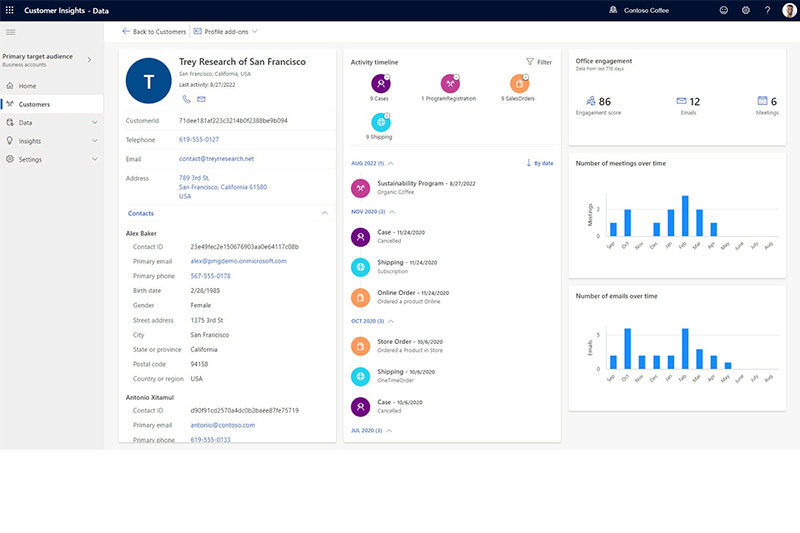The height and width of the screenshot is (533, 800).
Task: Collapse the JUL 2020 timeline group
Action: click(x=389, y=431)
